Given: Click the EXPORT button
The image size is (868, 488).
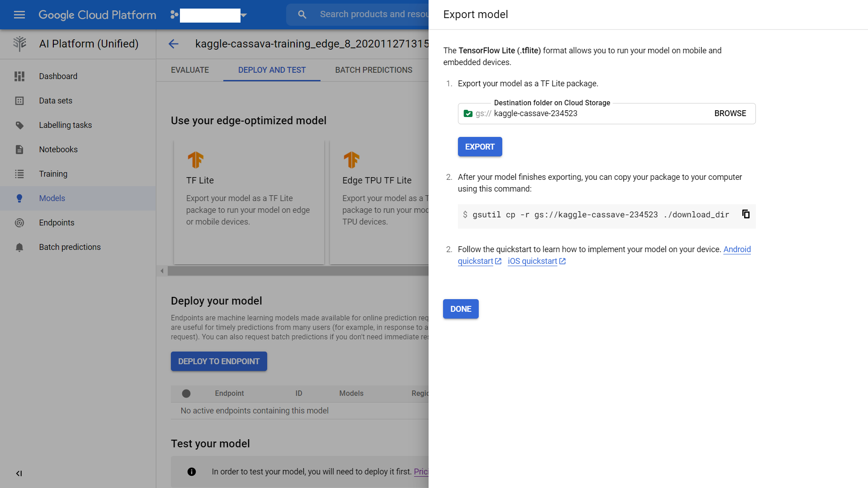Looking at the screenshot, I should (480, 147).
